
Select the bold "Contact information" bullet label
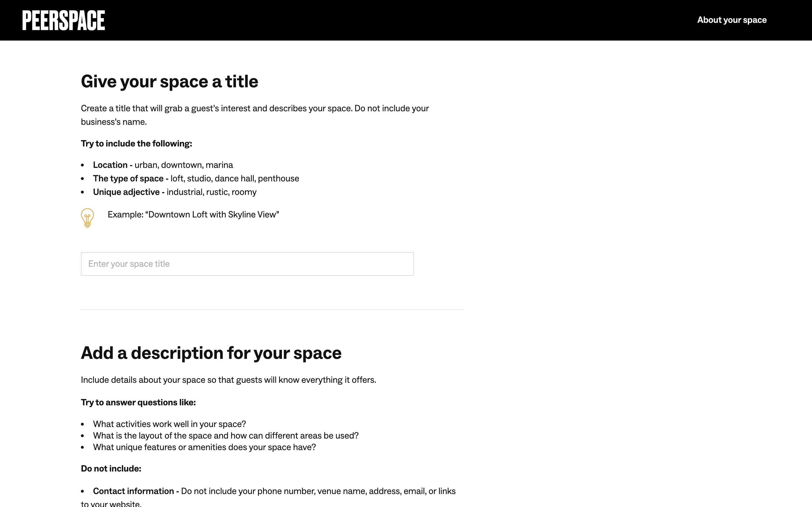133,491
